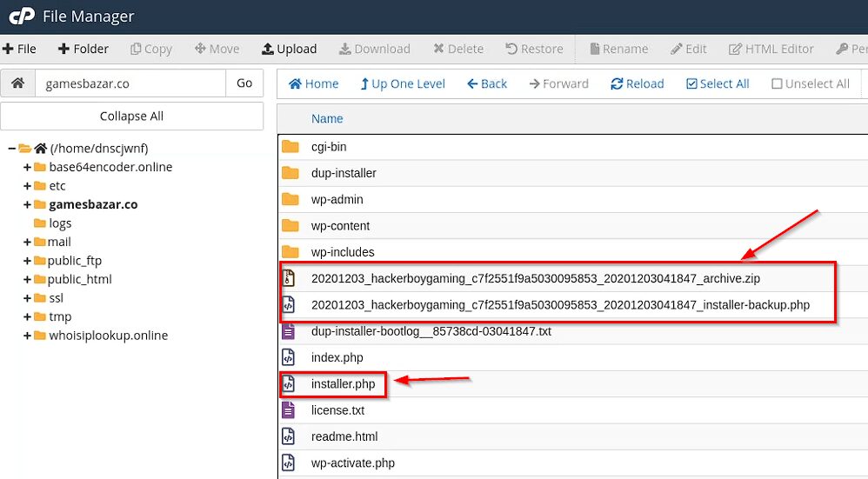
Task: Click the Back navigation link
Action: click(x=487, y=83)
